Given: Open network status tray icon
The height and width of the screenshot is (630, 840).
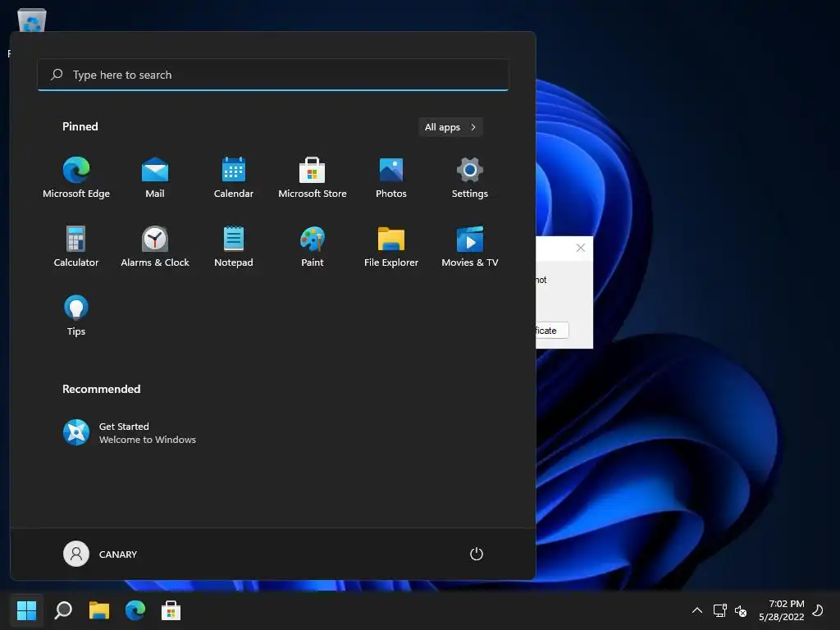Looking at the screenshot, I should click(720, 610).
